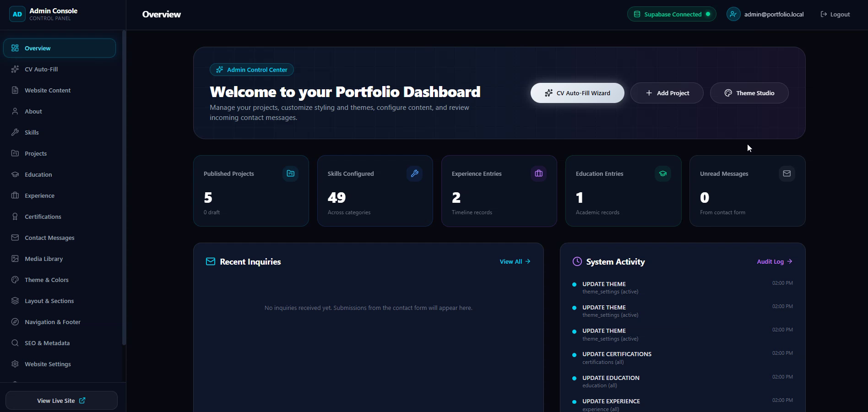
Task: Click the Supabase database icon
Action: click(637, 14)
